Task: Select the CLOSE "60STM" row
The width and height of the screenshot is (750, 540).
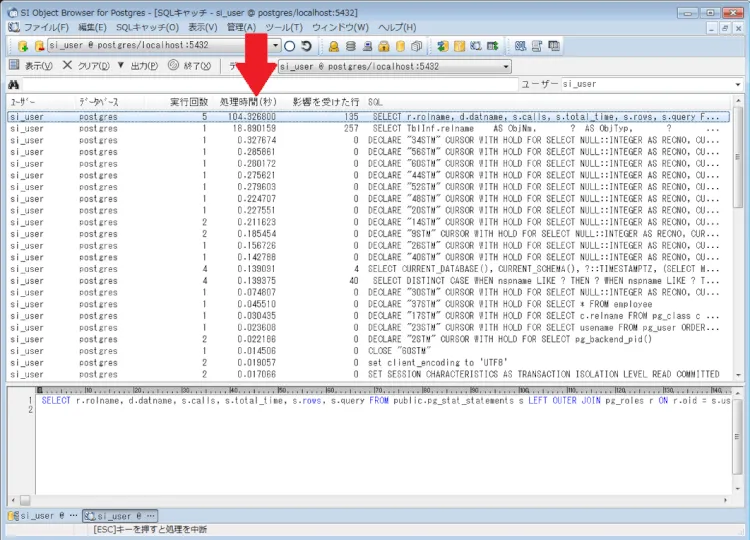Action: (x=368, y=351)
